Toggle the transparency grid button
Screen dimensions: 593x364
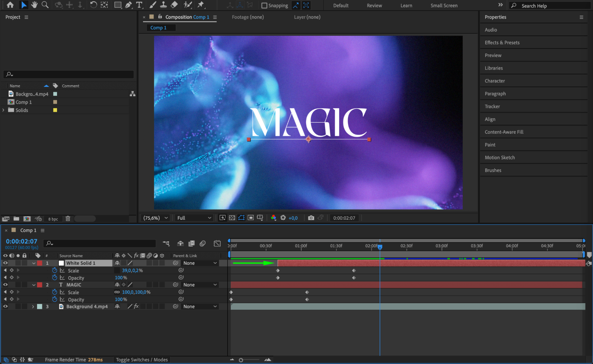(232, 218)
